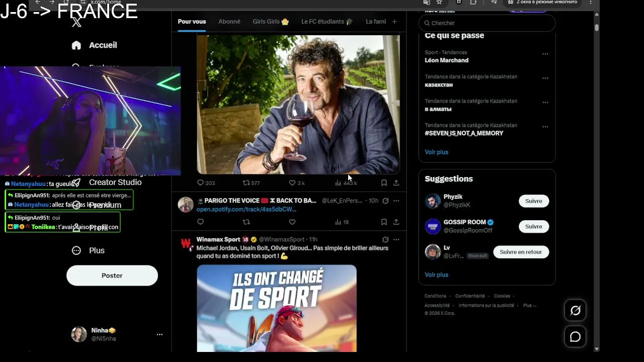Open more options on Winamax Sport post
The width and height of the screenshot is (644, 362).
(396, 239)
